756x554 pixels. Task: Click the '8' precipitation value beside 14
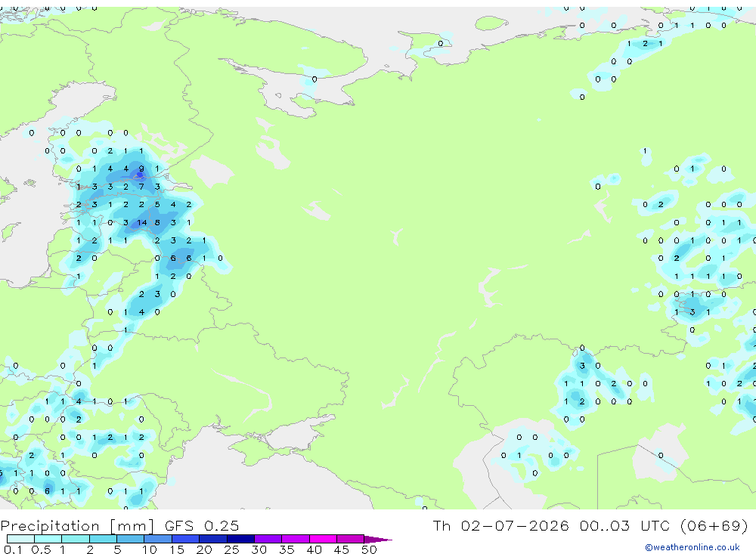click(157, 222)
